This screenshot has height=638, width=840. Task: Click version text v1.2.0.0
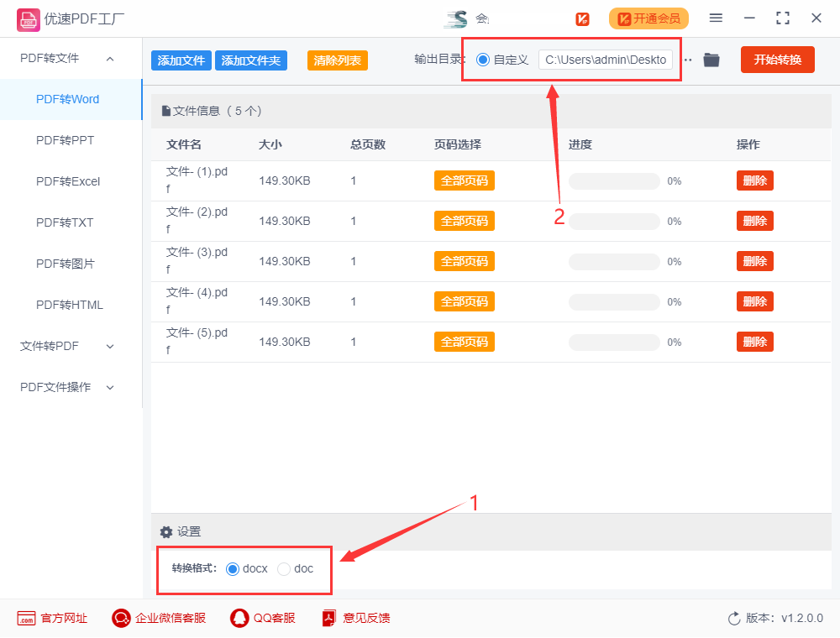[x=802, y=619]
